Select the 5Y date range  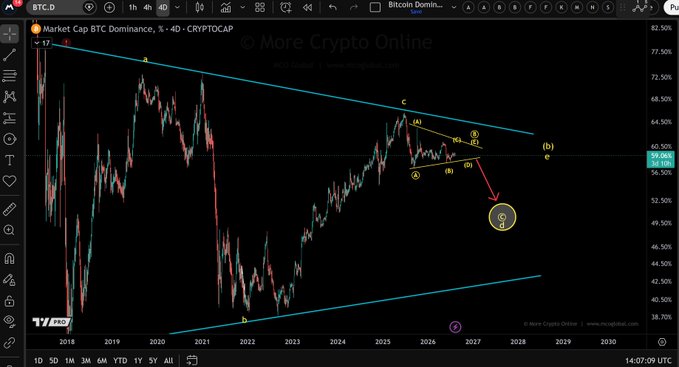coord(153,361)
